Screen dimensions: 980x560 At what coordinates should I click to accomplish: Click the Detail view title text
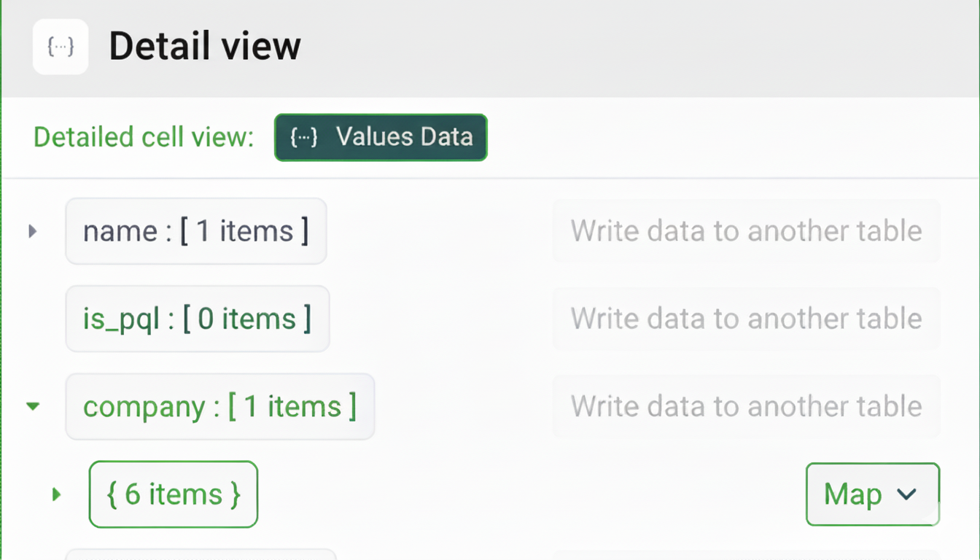click(205, 47)
